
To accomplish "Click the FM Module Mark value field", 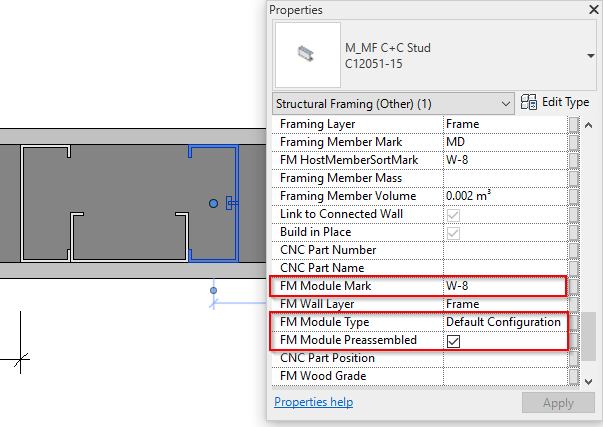I will click(503, 286).
